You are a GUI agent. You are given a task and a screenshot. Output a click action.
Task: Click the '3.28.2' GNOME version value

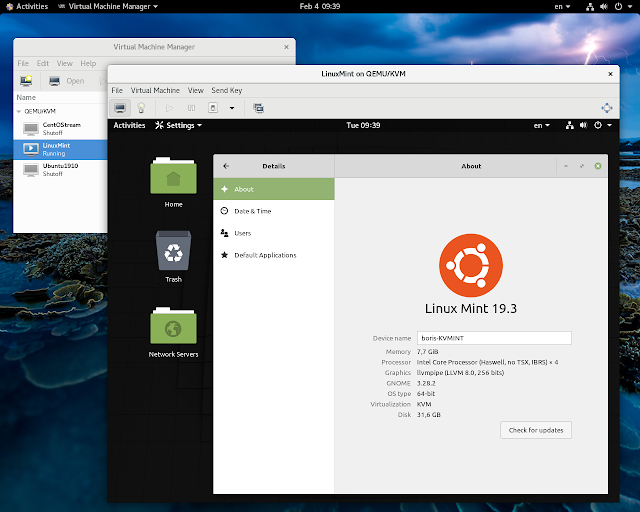426,383
